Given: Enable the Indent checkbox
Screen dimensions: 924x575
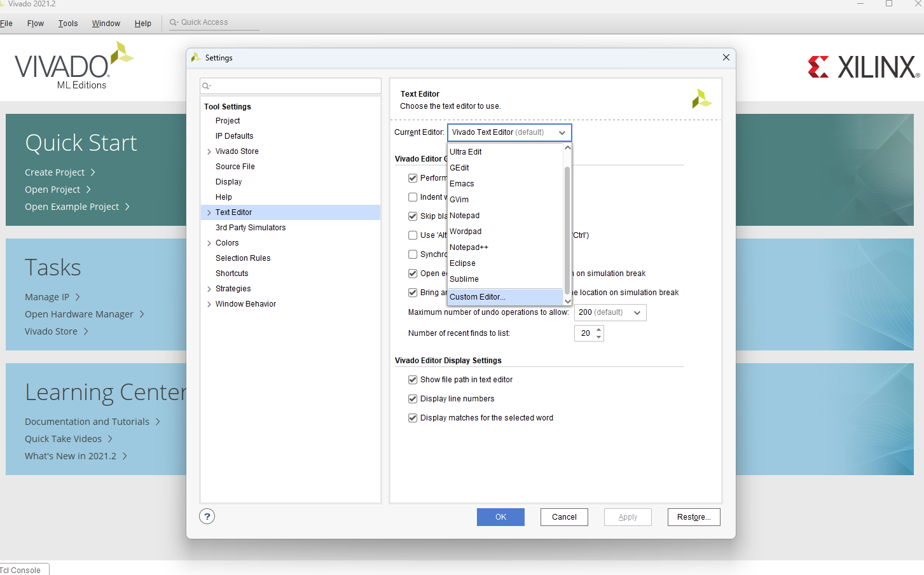Looking at the screenshot, I should pyautogui.click(x=413, y=197).
